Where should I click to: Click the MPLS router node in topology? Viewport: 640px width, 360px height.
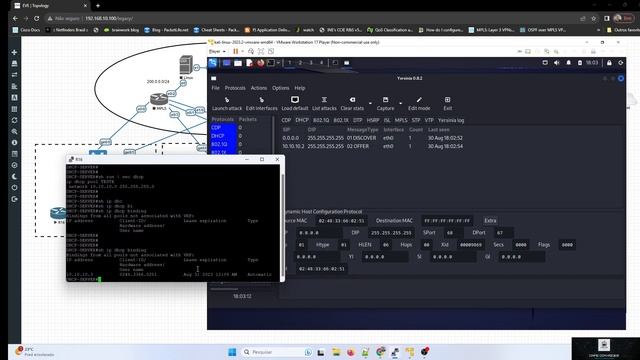159,99
